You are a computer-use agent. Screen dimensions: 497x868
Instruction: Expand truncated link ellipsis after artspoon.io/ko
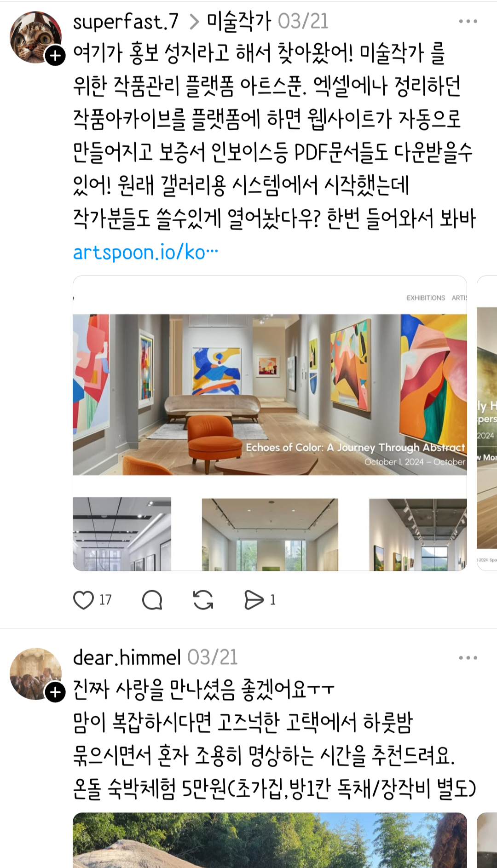click(x=212, y=252)
